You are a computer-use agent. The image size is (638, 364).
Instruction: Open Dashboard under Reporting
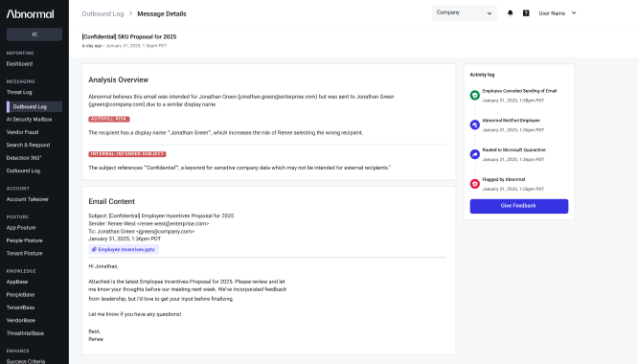pyautogui.click(x=19, y=64)
